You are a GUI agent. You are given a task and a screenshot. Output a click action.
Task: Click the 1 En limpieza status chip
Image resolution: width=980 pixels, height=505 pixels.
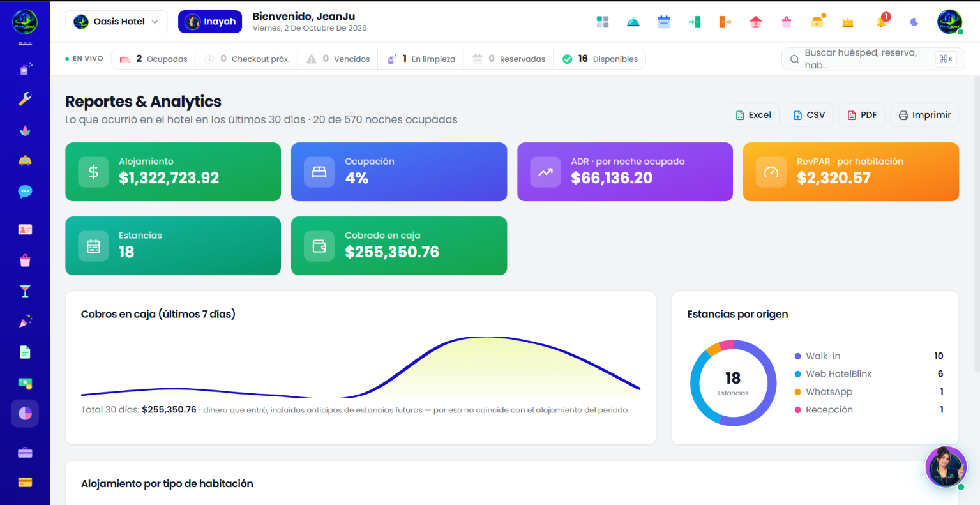click(421, 59)
